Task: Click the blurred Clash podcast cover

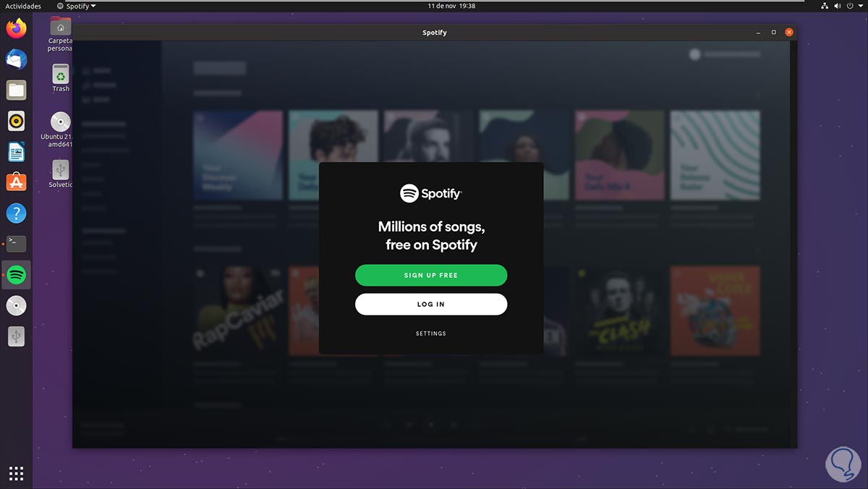Action: (x=620, y=310)
